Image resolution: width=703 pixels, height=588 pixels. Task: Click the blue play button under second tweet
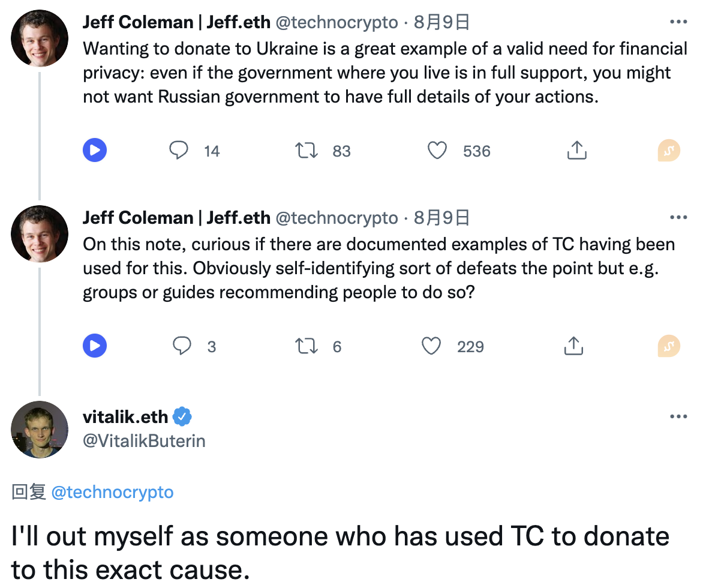click(x=95, y=346)
